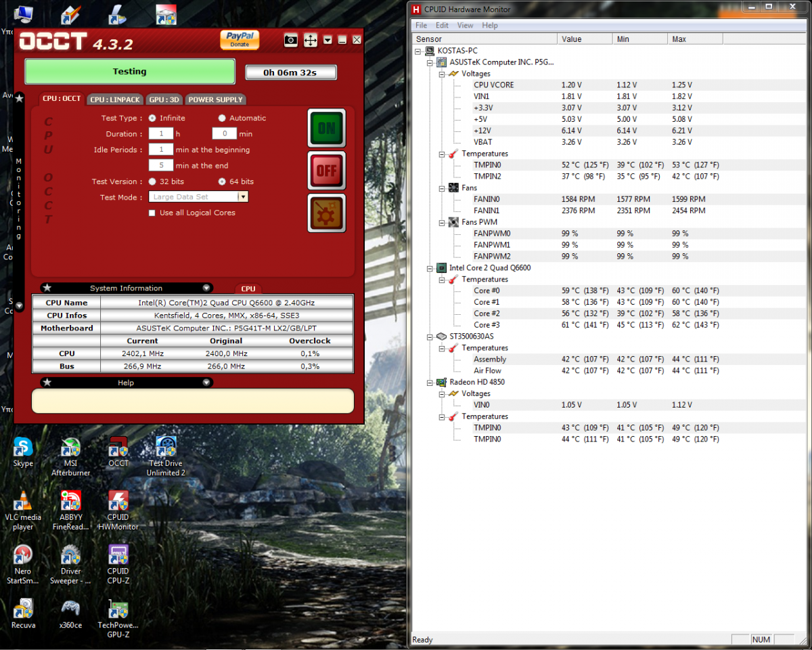
Task: Stop the test with the red OFF button
Action: click(x=327, y=171)
